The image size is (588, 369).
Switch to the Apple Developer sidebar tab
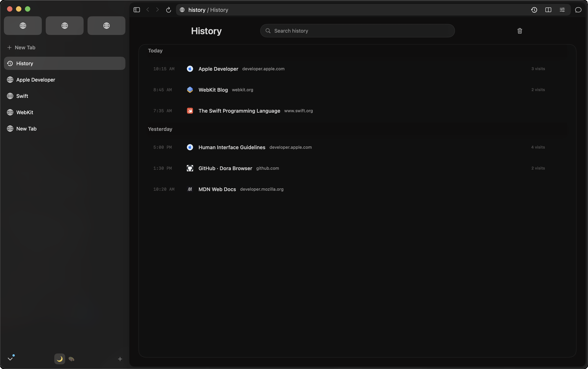click(x=65, y=80)
